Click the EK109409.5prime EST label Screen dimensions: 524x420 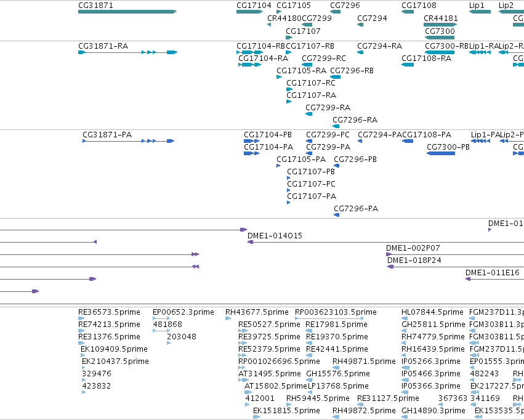click(115, 349)
